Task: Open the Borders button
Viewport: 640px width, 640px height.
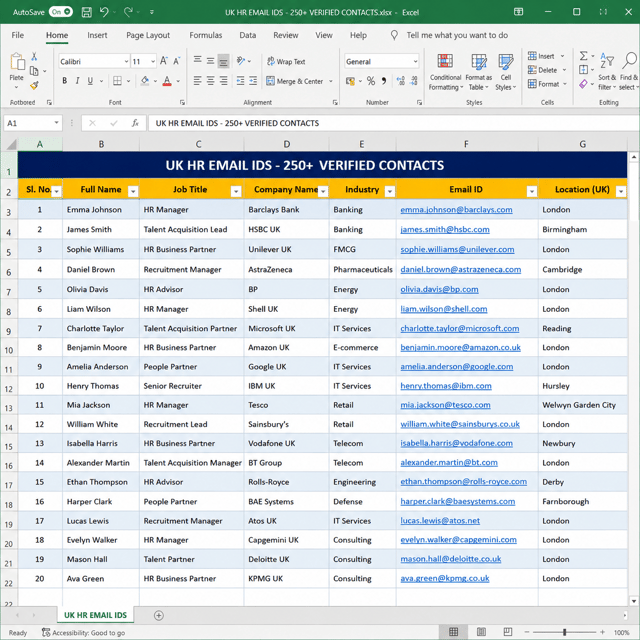Action: pyautogui.click(x=117, y=81)
